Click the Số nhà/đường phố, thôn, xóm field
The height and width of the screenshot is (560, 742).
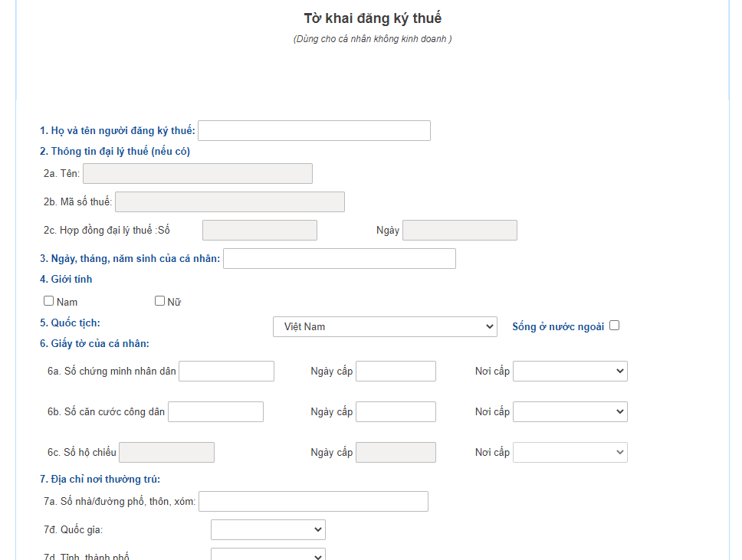click(313, 502)
